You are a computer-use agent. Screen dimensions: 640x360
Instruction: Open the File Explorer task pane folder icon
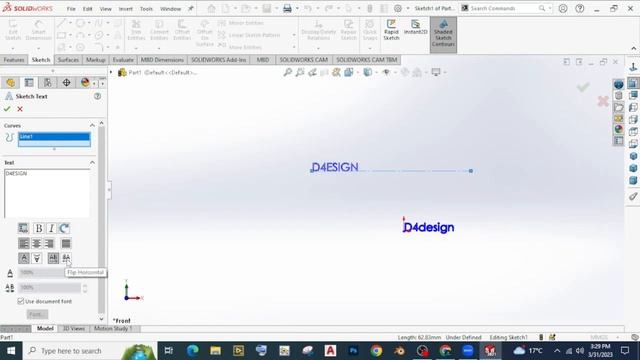click(618, 107)
